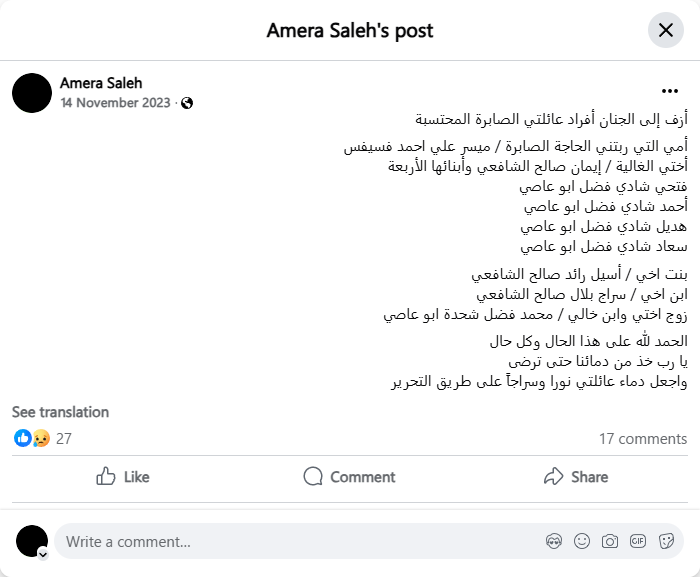Open the emoji picker in comment box

click(x=582, y=542)
